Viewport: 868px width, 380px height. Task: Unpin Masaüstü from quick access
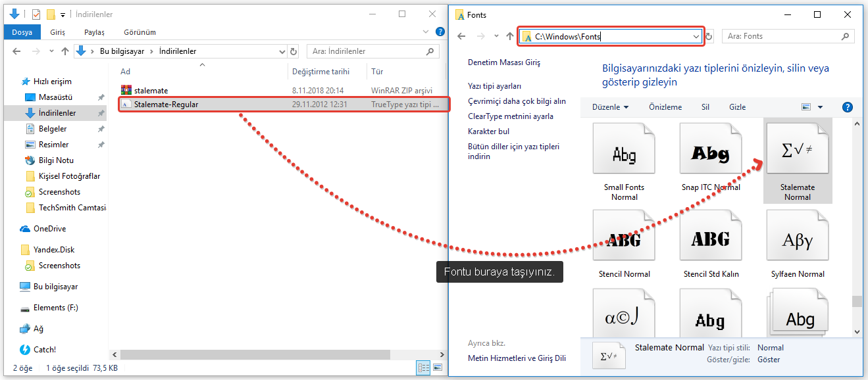click(101, 97)
